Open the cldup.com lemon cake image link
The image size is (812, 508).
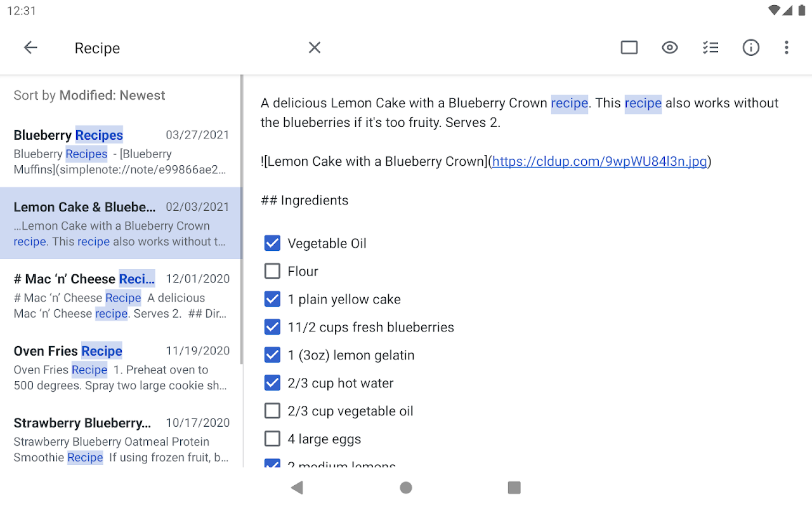(x=599, y=161)
